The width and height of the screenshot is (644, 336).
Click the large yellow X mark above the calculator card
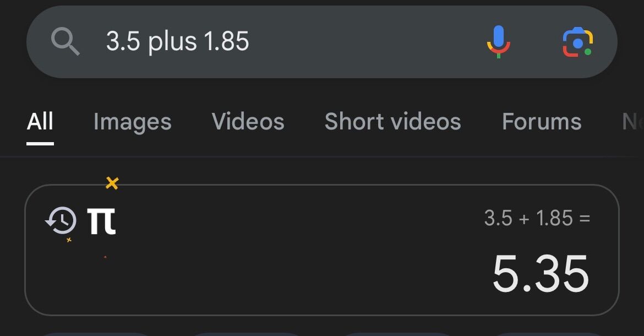tap(112, 183)
